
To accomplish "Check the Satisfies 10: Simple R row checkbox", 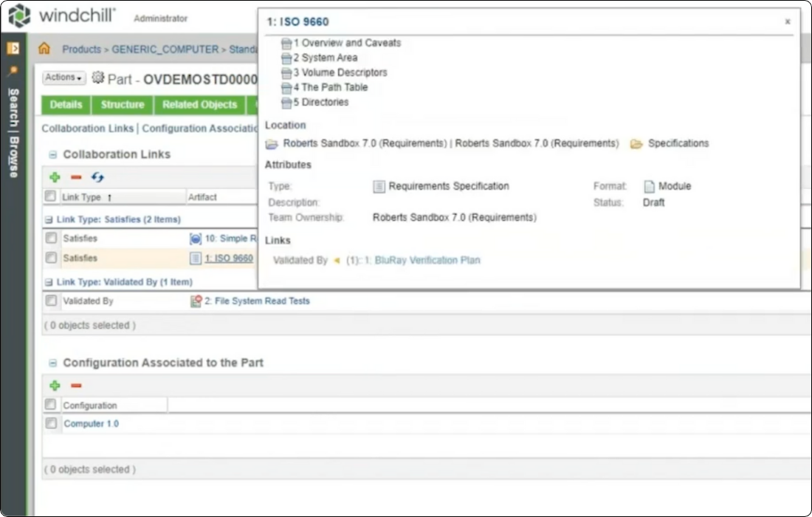I will tap(51, 239).
